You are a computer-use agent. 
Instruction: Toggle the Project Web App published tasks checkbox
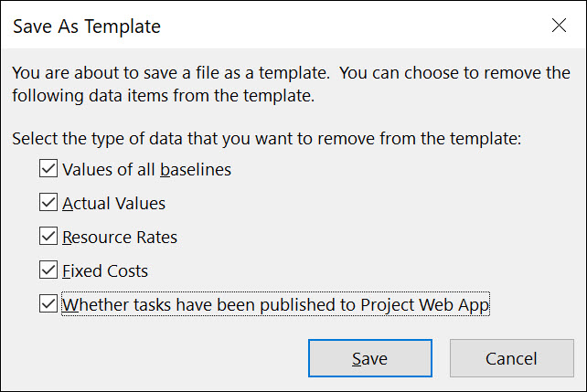click(x=48, y=303)
